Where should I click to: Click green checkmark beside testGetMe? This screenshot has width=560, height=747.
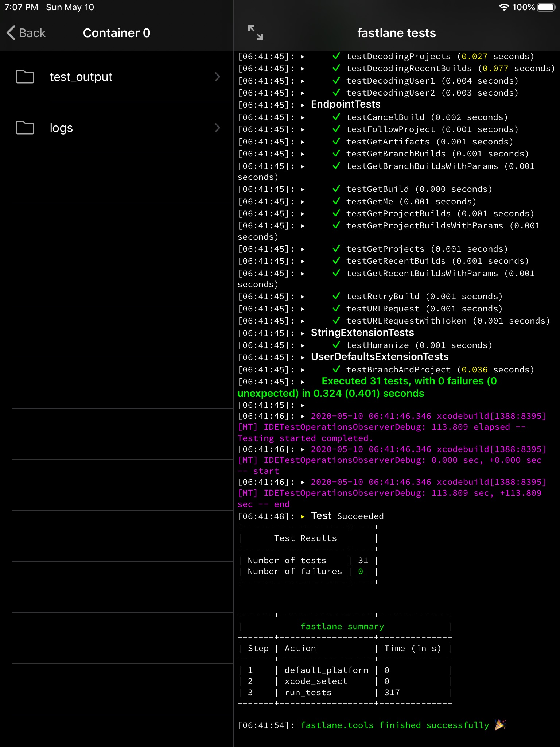(336, 201)
